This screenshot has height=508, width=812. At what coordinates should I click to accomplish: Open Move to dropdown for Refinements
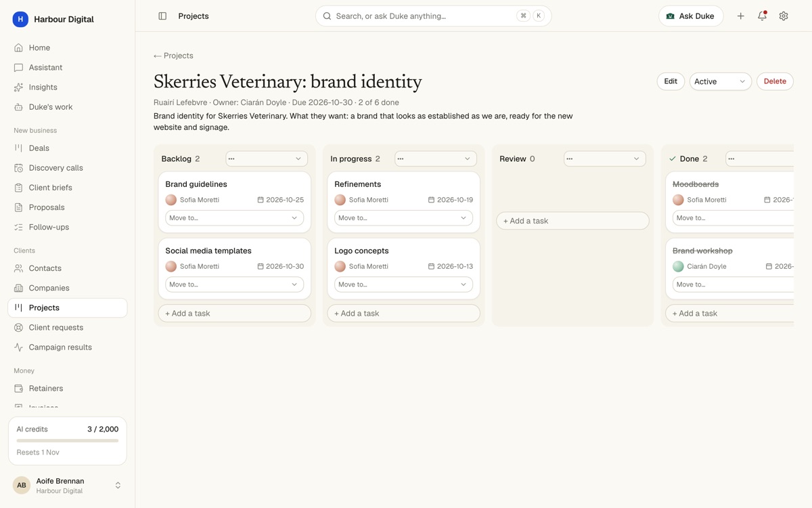pyautogui.click(x=403, y=218)
